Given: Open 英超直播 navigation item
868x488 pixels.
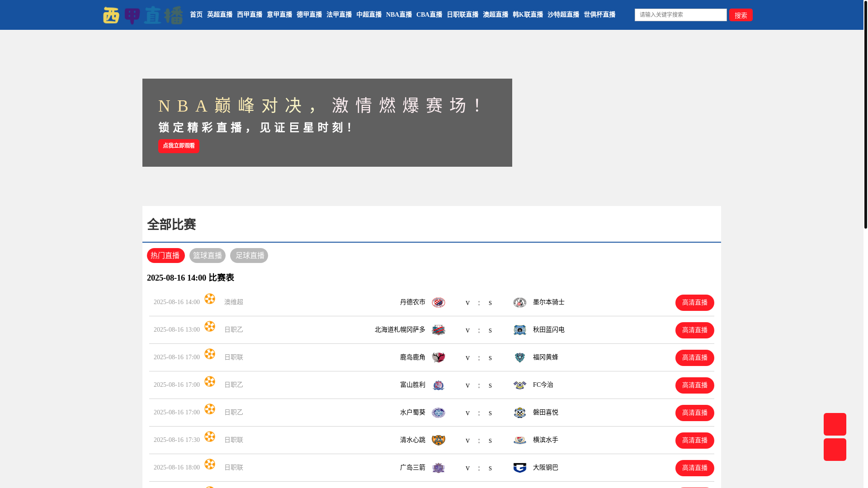Looking at the screenshot, I should pos(220,14).
